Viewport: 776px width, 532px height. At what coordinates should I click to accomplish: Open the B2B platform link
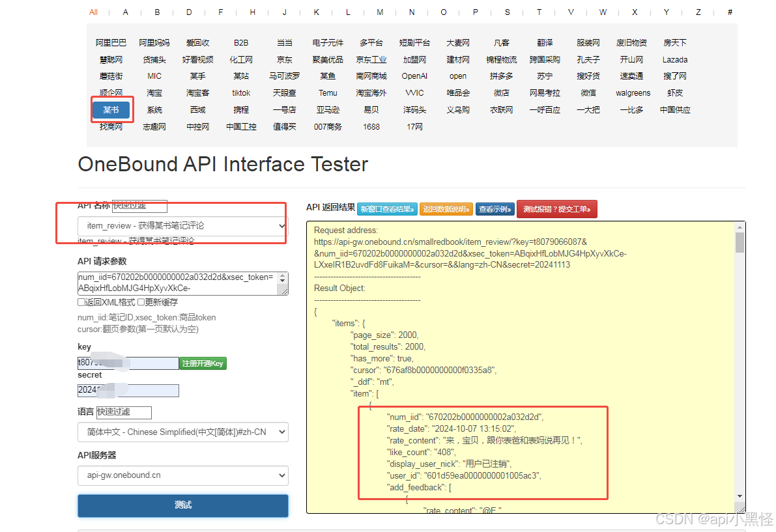241,43
